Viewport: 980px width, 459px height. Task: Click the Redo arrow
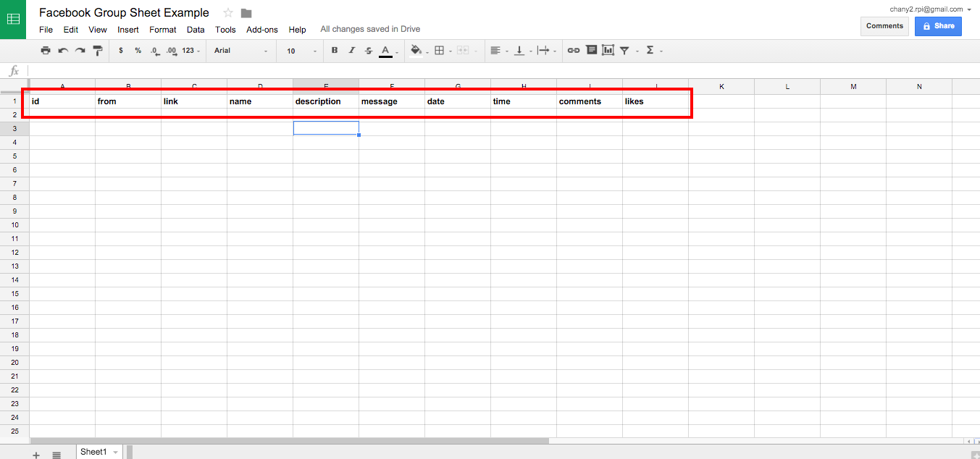click(80, 51)
